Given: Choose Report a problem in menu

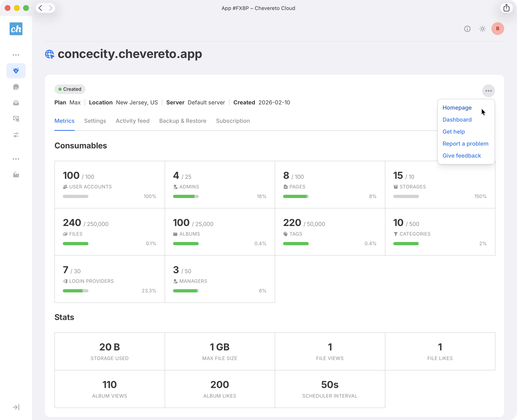Looking at the screenshot, I should tap(465, 144).
